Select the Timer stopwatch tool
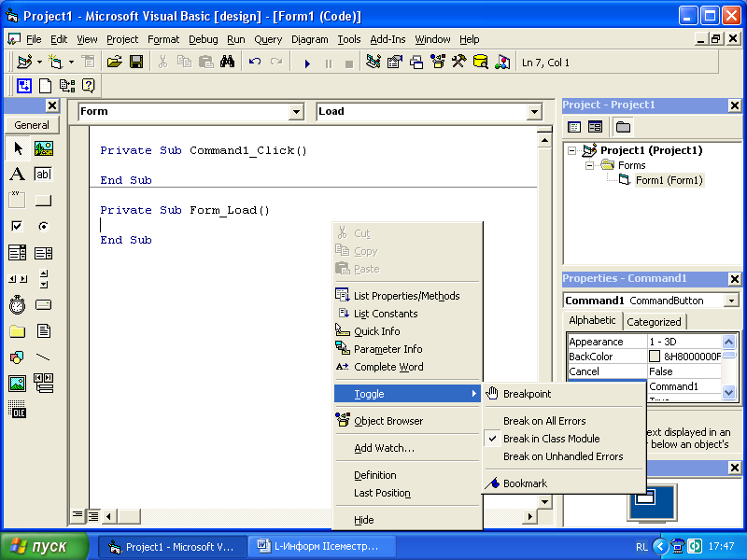747x560 pixels. [x=18, y=305]
